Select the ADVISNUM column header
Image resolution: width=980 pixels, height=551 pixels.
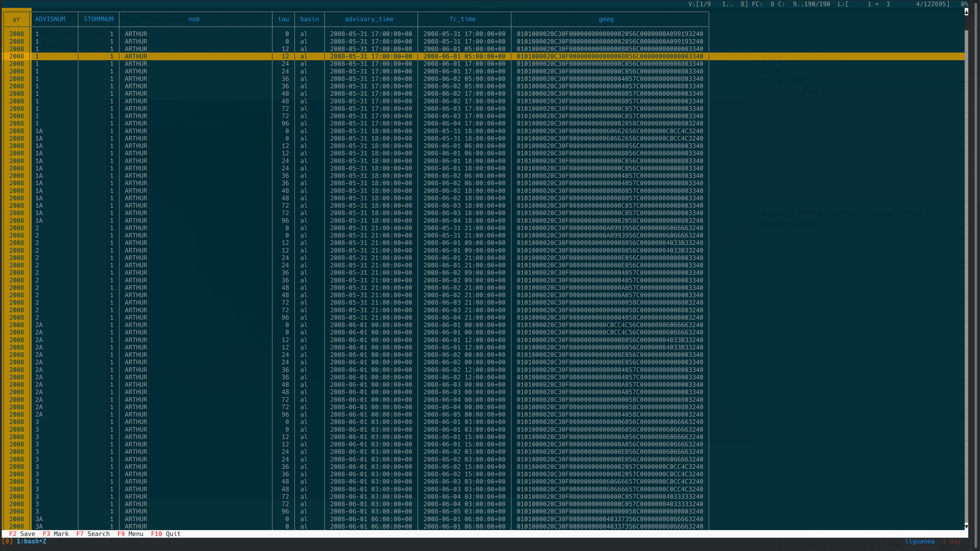(x=50, y=19)
